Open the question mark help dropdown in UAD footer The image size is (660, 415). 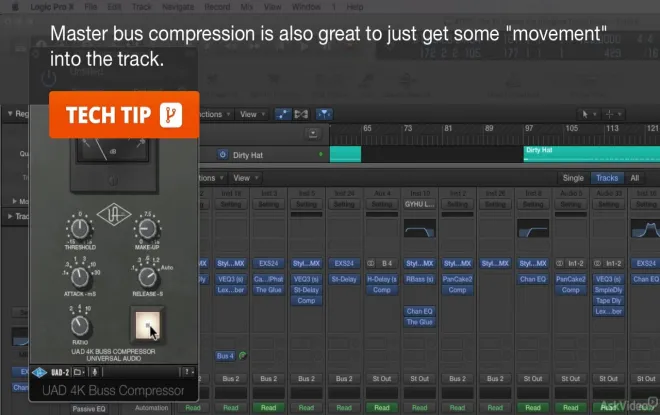pyautogui.click(x=188, y=372)
